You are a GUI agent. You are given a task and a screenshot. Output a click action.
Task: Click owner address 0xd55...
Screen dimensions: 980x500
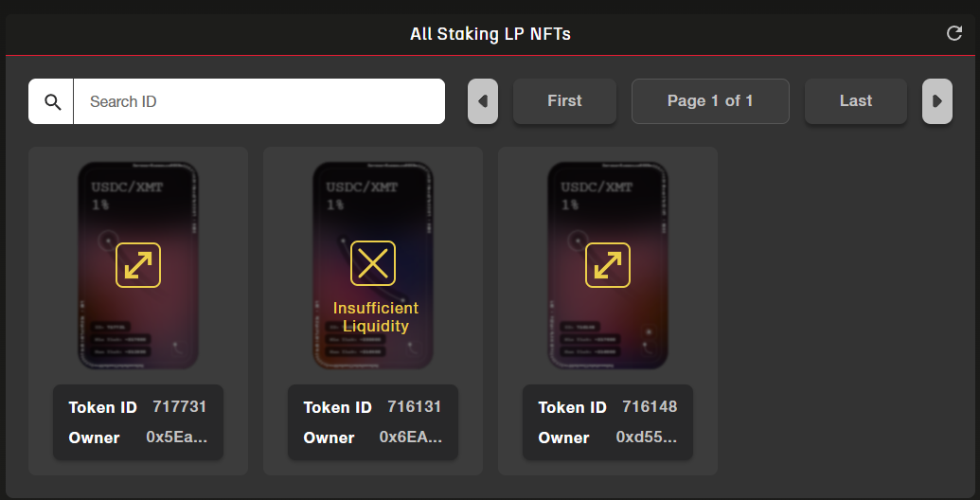(x=646, y=437)
